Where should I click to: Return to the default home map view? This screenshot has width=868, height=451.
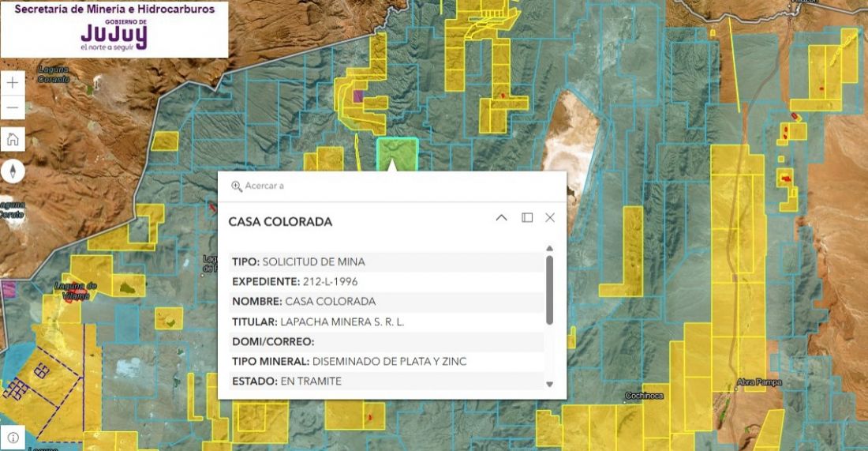(13, 140)
